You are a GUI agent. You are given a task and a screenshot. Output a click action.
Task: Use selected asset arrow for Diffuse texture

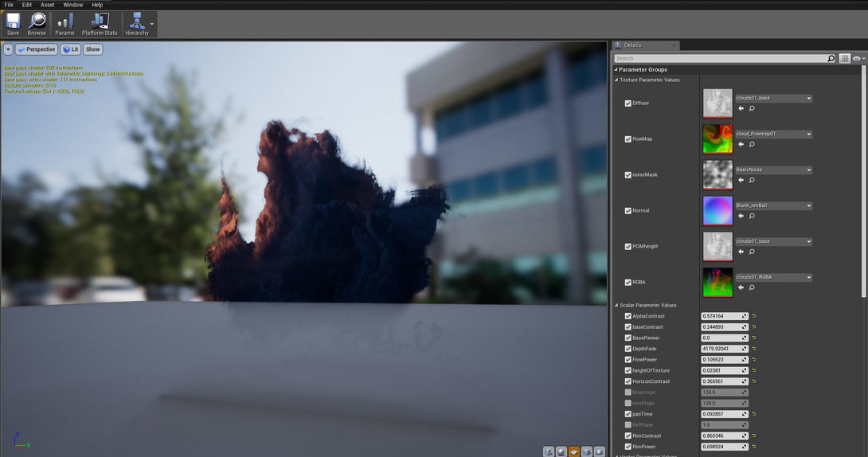741,108
